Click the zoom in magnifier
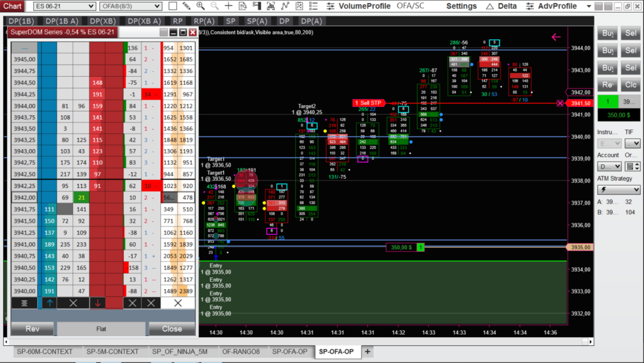The height and width of the screenshot is (363, 644). coord(201,6)
